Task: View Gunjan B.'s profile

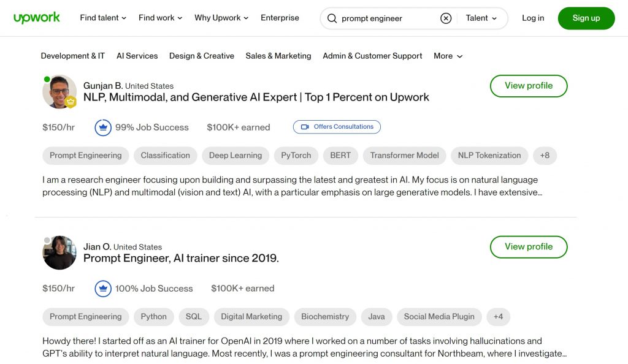Action: click(528, 86)
